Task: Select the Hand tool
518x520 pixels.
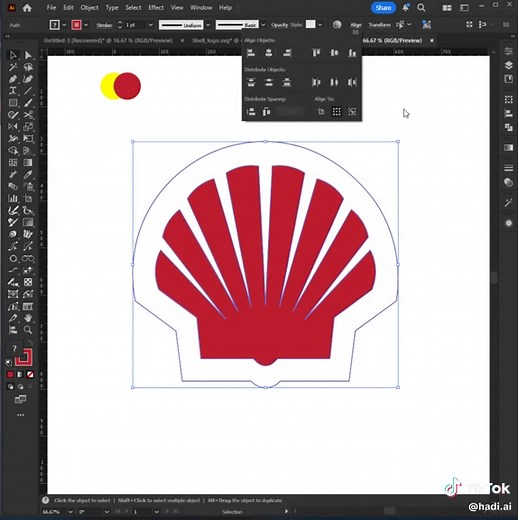Action: [28, 318]
